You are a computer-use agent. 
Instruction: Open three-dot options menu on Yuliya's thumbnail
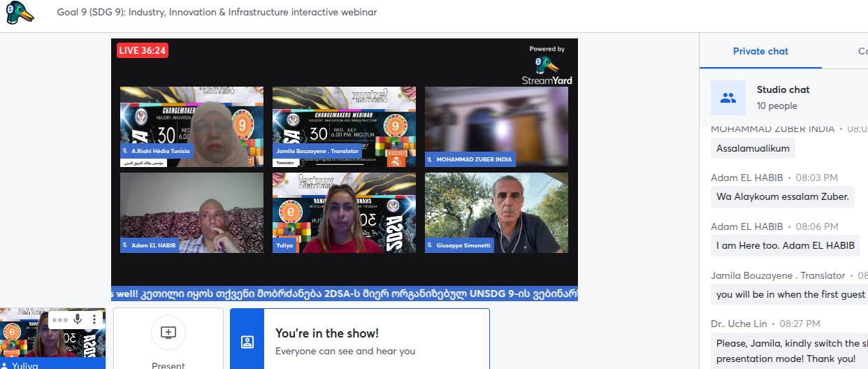[94, 319]
